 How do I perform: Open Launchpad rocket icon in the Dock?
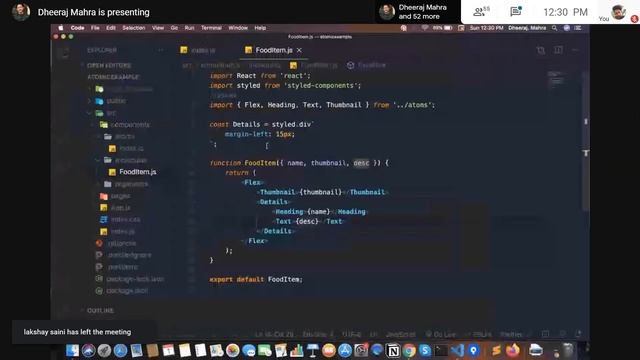coord(104,350)
